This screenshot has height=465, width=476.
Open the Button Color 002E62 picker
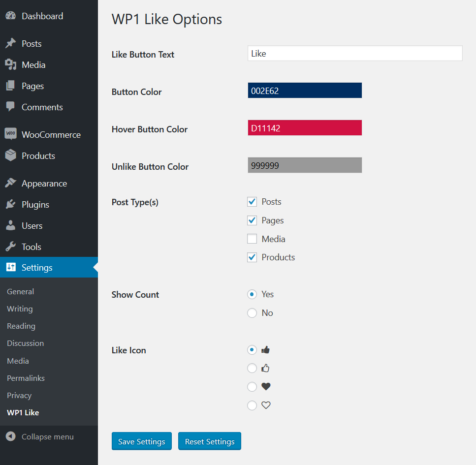305,91
